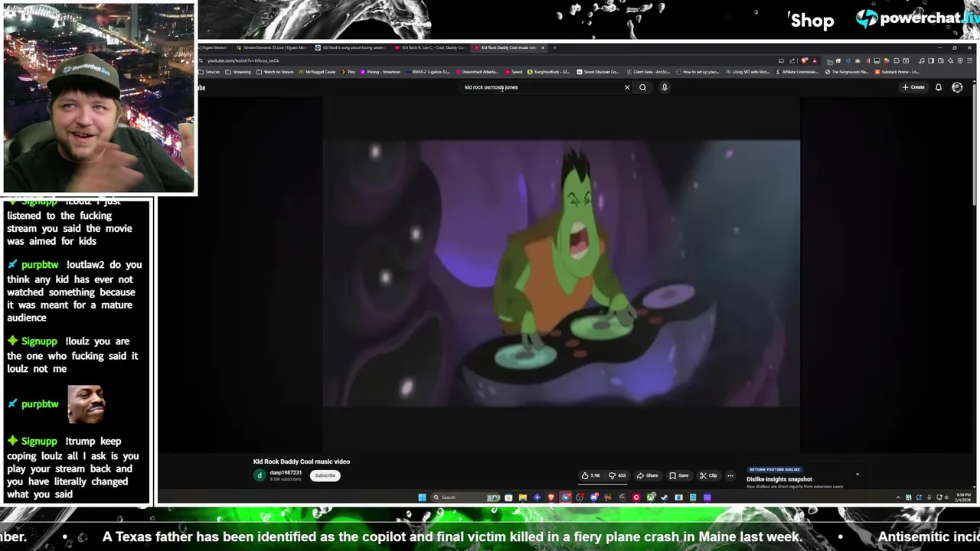Open the Pricing - Streamrun bookmark
Image resolution: width=980 pixels, height=551 pixels.
click(x=381, y=72)
